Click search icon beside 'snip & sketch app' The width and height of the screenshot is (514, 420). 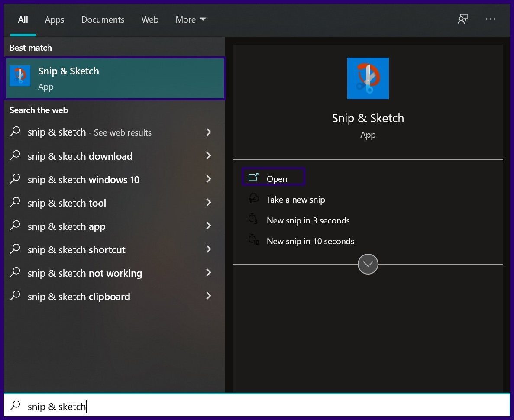(x=15, y=226)
